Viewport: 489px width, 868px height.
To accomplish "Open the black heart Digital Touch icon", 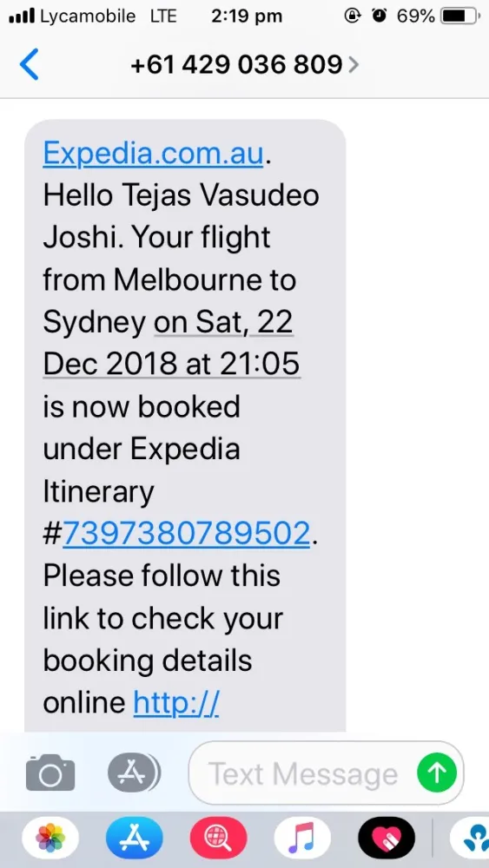I will 387,838.
